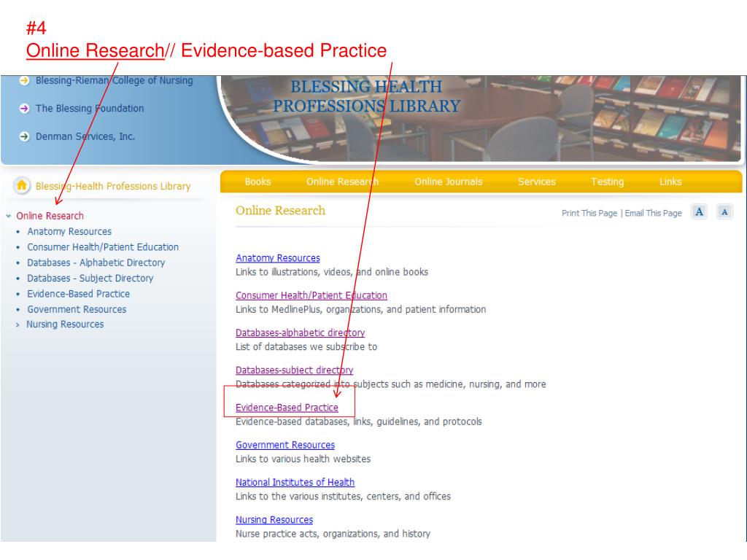Select Consumer Health/Patient Education in sidebar
747x560 pixels.
click(x=103, y=247)
